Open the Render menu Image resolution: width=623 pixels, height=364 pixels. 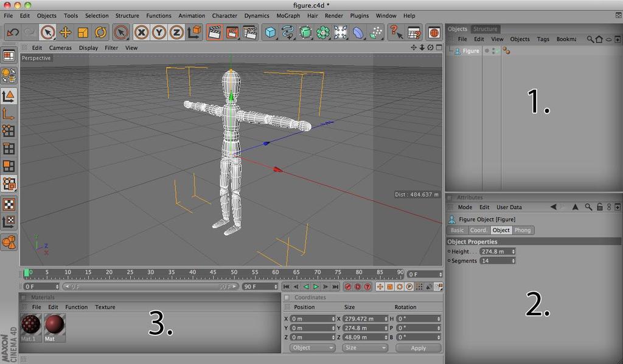(334, 16)
